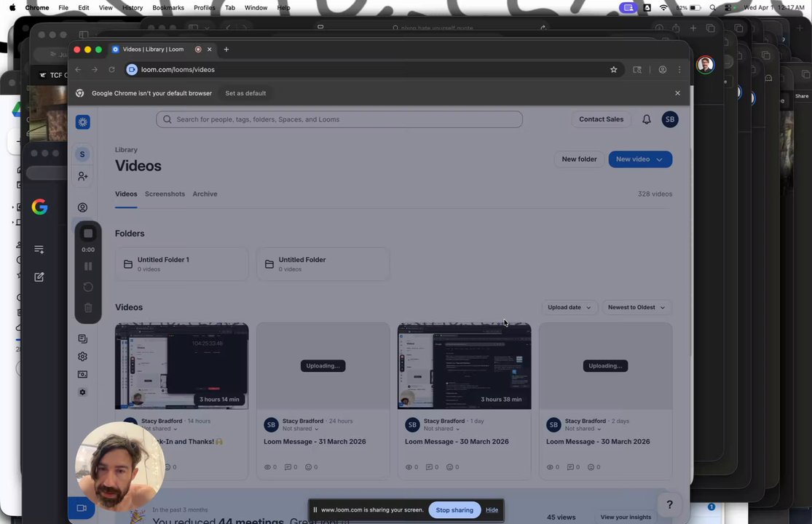This screenshot has width=812, height=524.
Task: Click the compose edit icon in left window
Action: coord(39,277)
